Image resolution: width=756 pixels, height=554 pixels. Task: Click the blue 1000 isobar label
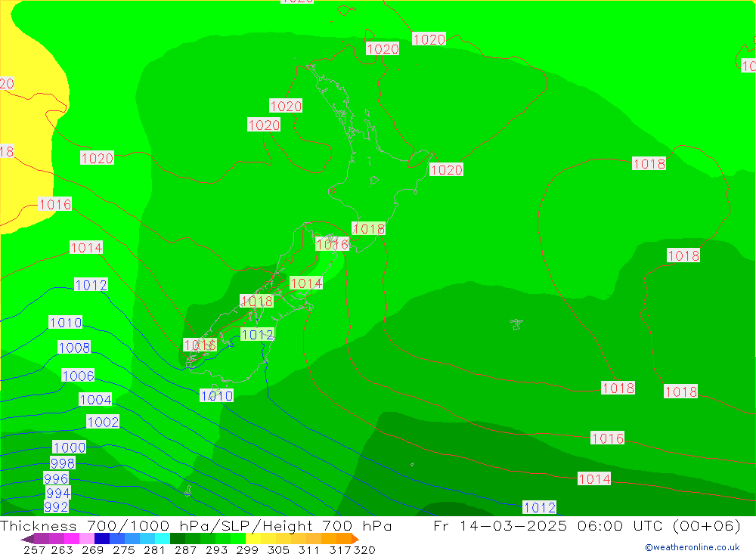coord(70,447)
